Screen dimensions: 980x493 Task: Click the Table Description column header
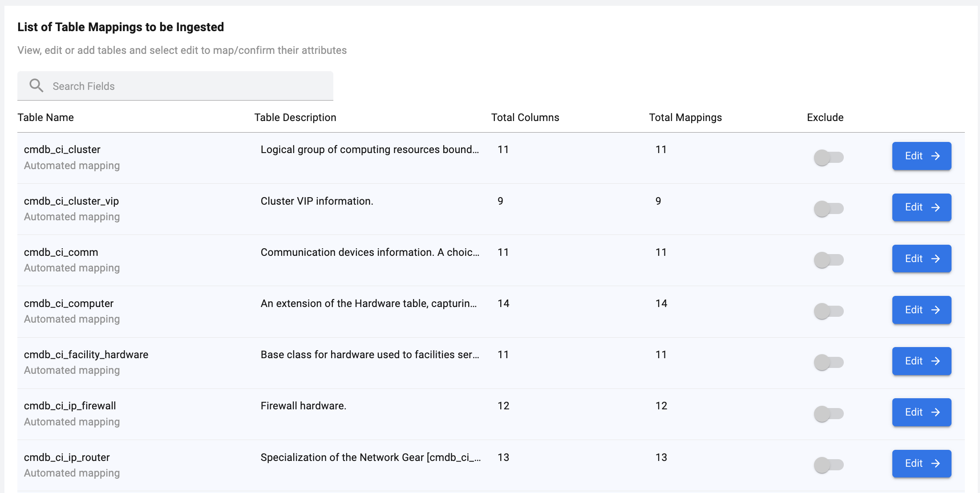pos(295,117)
